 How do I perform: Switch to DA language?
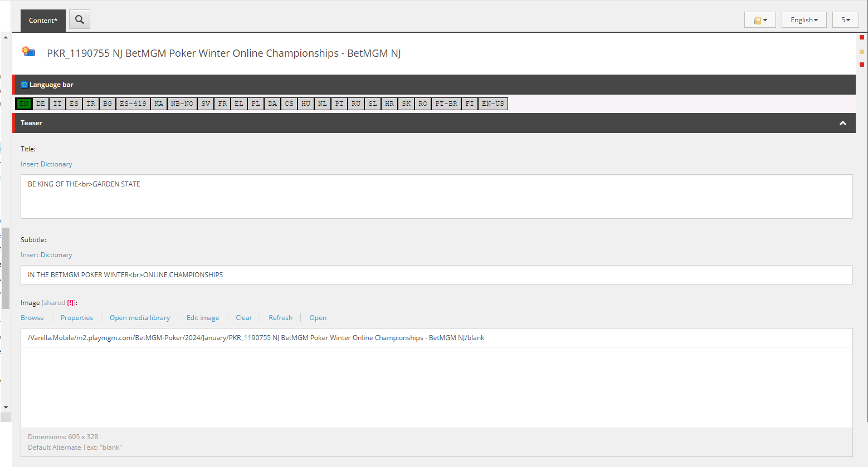click(272, 104)
